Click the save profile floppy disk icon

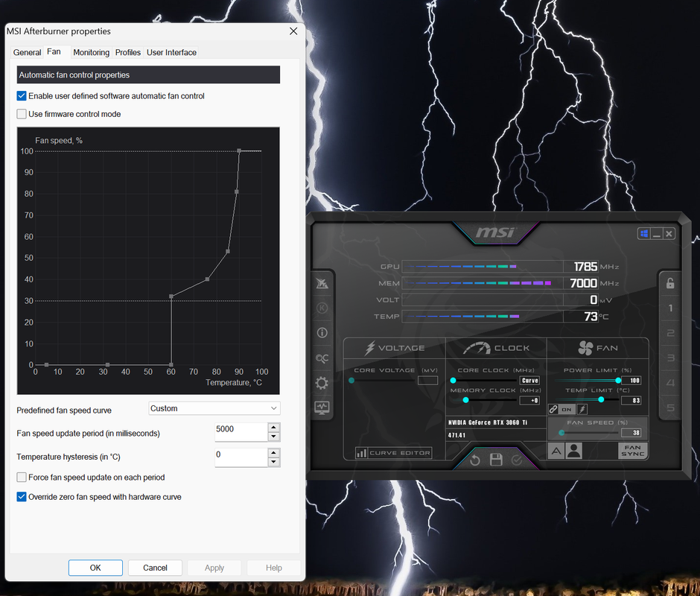pyautogui.click(x=496, y=459)
